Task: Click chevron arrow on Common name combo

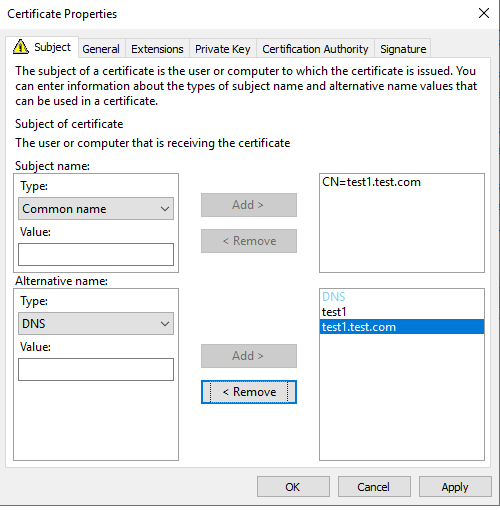Action: point(165,209)
